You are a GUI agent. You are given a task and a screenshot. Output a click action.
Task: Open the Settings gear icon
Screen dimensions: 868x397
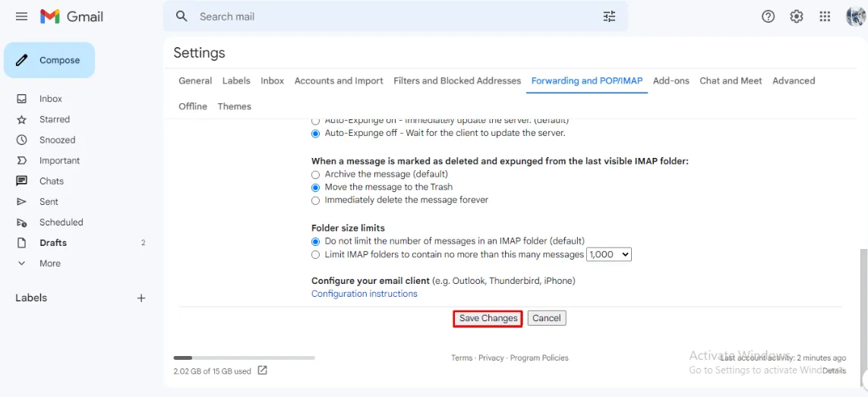(797, 17)
